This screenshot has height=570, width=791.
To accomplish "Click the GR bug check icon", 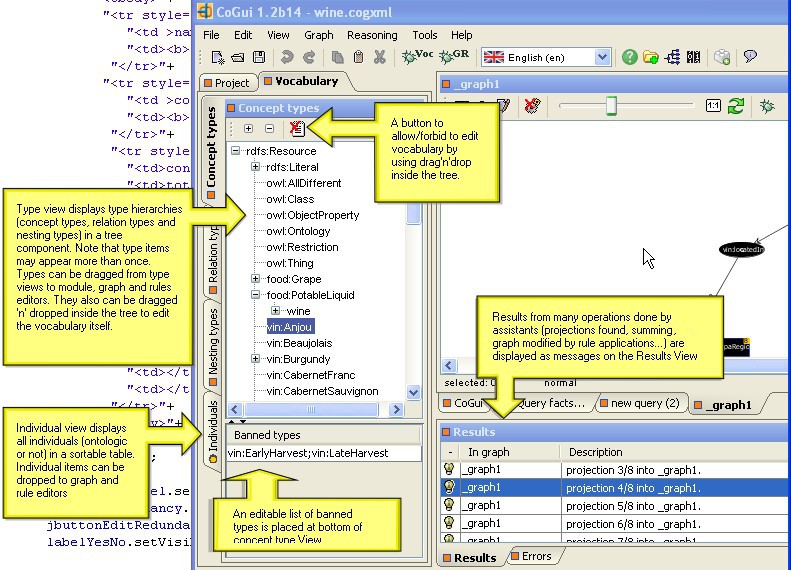I will [x=454, y=56].
